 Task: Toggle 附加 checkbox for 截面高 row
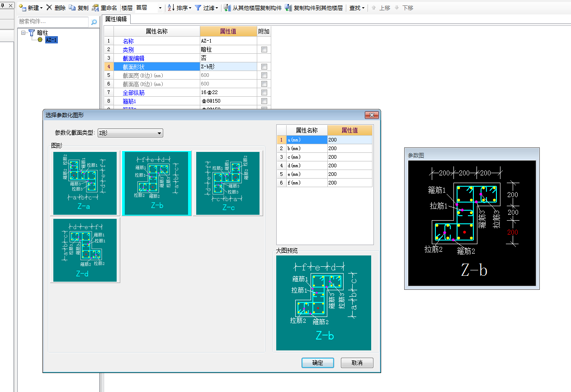click(264, 84)
